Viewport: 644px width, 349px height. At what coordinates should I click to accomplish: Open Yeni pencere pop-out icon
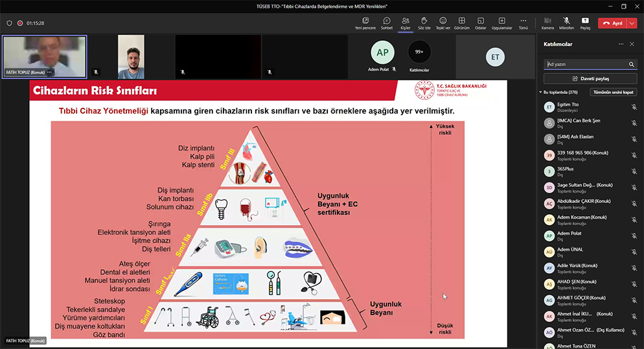pyautogui.click(x=366, y=23)
